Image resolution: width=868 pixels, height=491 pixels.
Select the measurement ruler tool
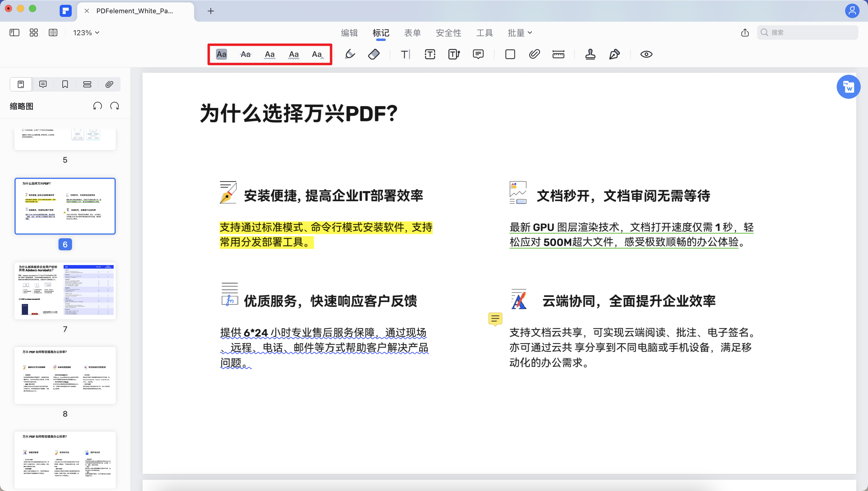pyautogui.click(x=558, y=54)
